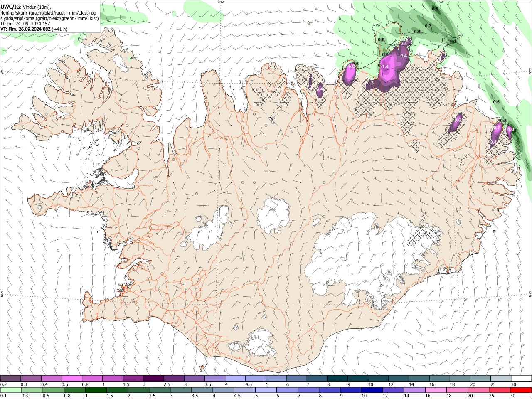Click the black '0.7' precipitation value over the northeast sea

[428, 26]
